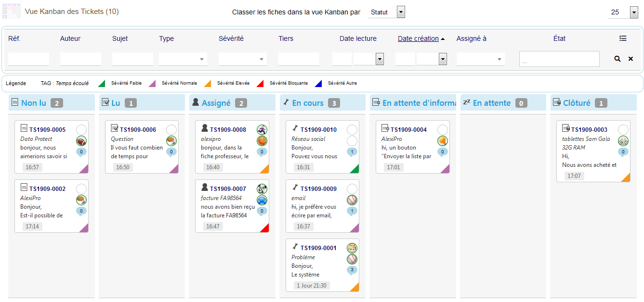This screenshot has height=302, width=644.
Task: Open the Statut sort dropdown
Action: point(401,12)
